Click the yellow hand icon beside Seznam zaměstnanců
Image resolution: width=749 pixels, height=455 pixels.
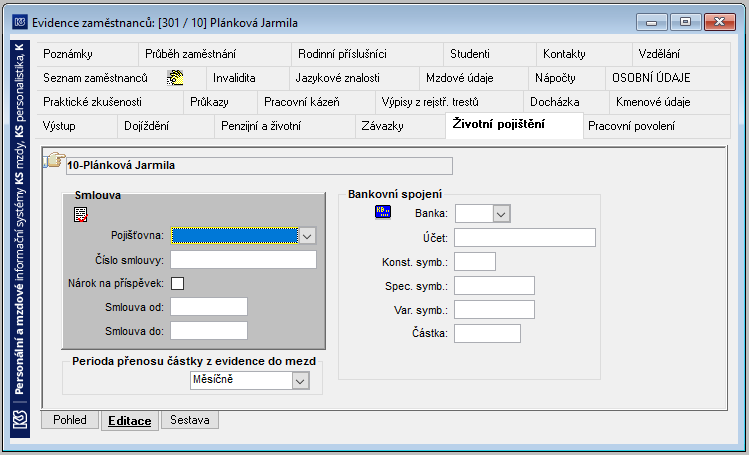click(175, 77)
